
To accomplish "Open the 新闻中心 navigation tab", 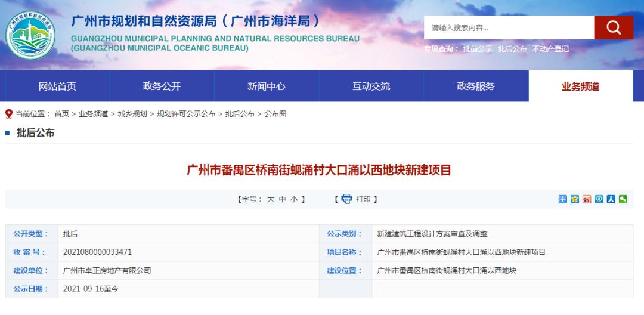I will [x=266, y=87].
